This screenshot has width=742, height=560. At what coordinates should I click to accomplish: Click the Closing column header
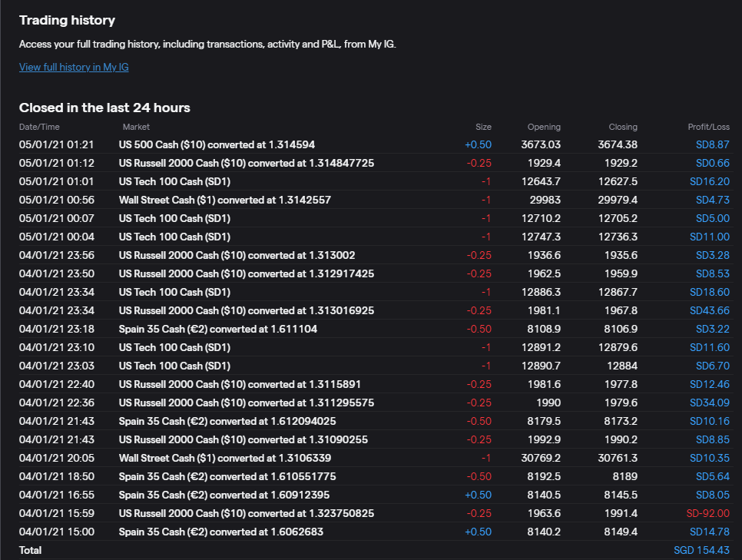click(623, 127)
